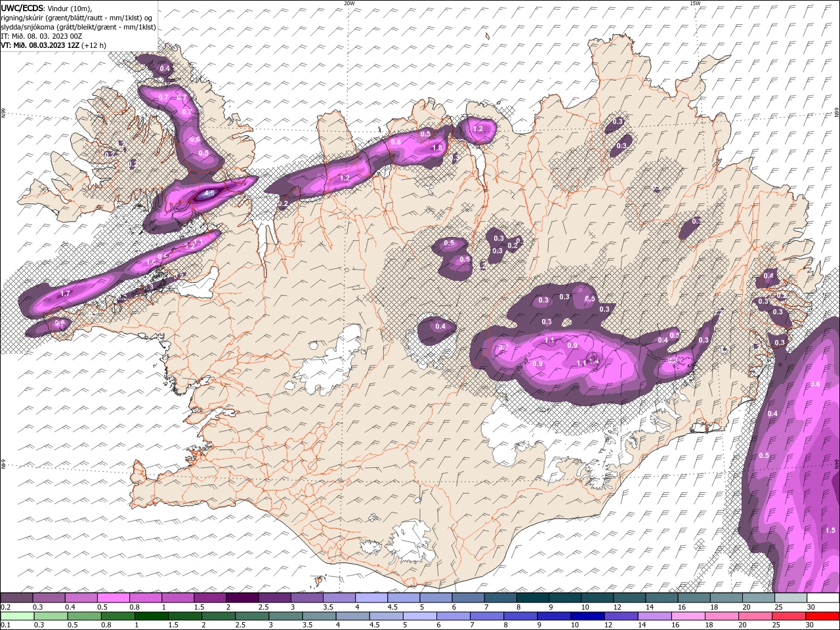This screenshot has width=840, height=630.
Task: Select navy blue rain swatch between 10 and 12
Action: click(x=587, y=616)
